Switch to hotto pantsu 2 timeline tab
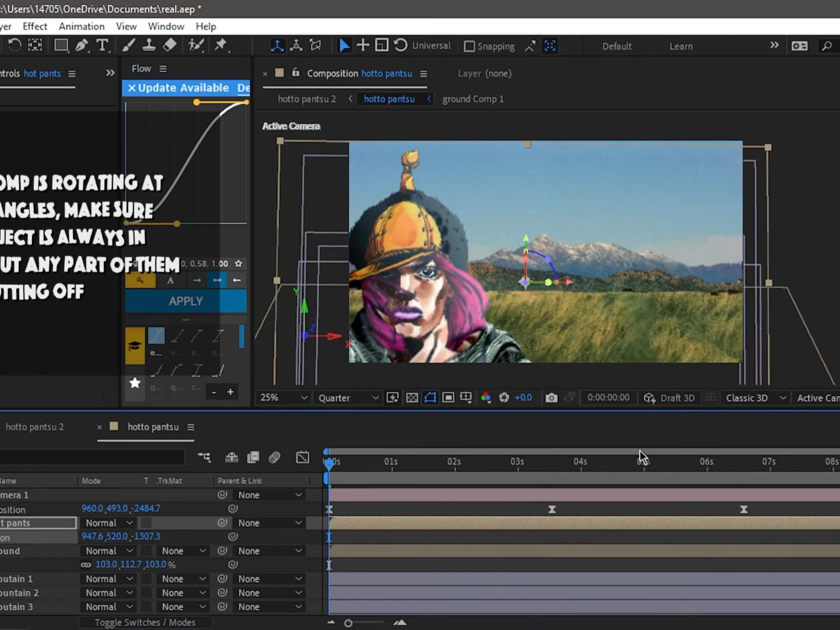The width and height of the screenshot is (840, 630). point(35,427)
